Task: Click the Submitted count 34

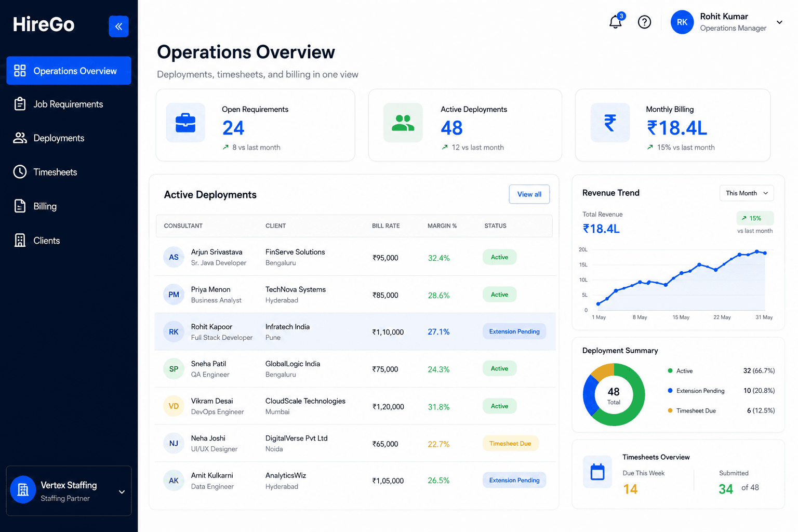Action: pyautogui.click(x=726, y=489)
